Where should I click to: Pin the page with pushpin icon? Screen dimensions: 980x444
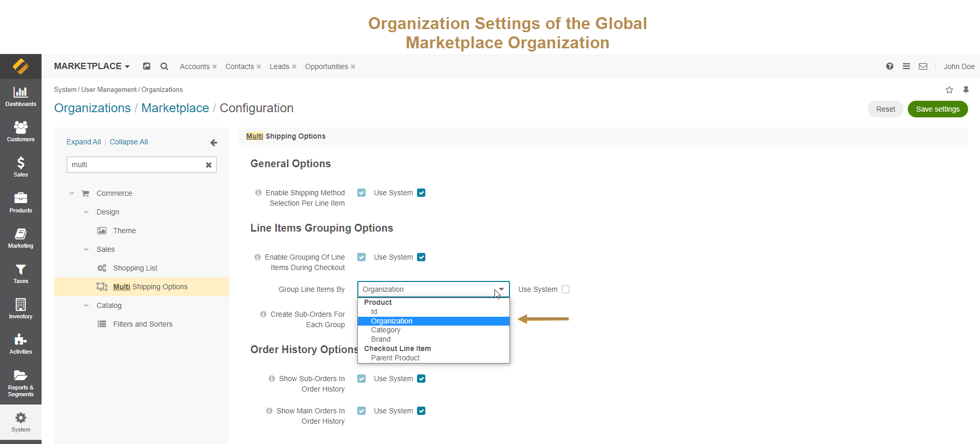966,90
